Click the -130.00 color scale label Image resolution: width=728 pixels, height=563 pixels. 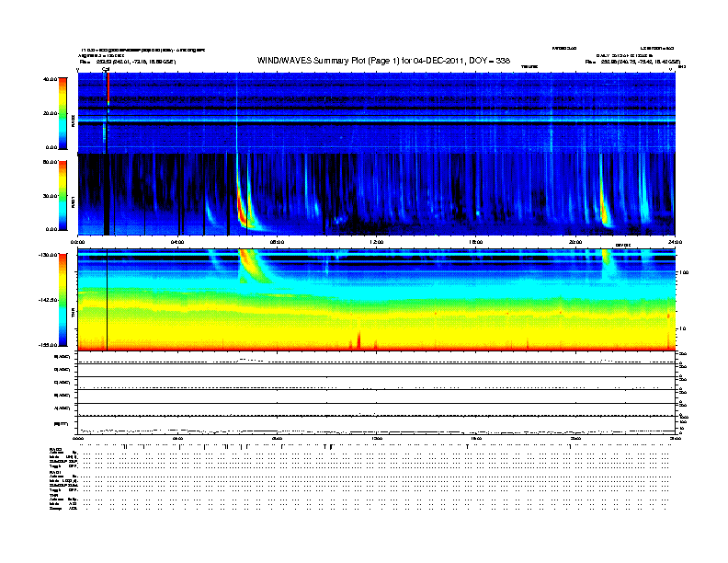coord(48,255)
